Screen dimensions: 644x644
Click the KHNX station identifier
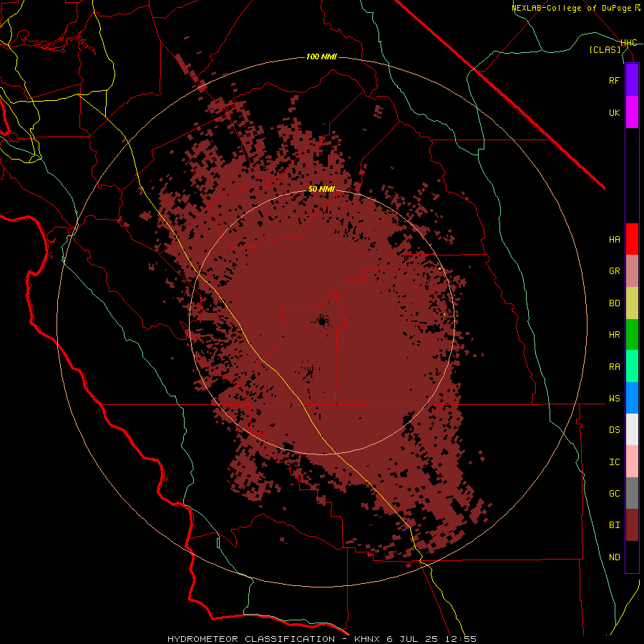[x=367, y=639]
